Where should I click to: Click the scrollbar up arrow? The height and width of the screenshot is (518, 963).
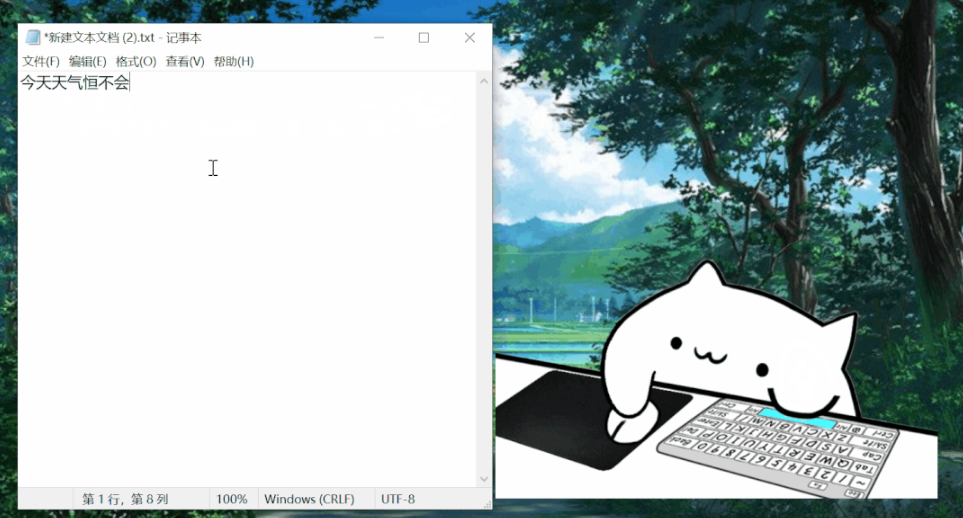[x=485, y=80]
